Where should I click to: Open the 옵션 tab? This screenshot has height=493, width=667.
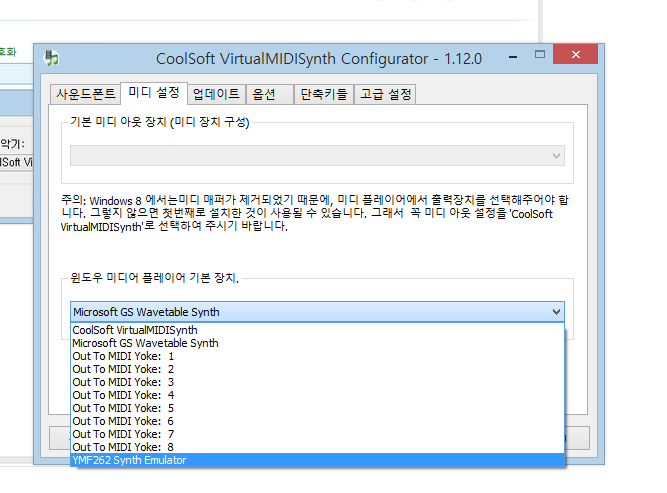point(270,94)
